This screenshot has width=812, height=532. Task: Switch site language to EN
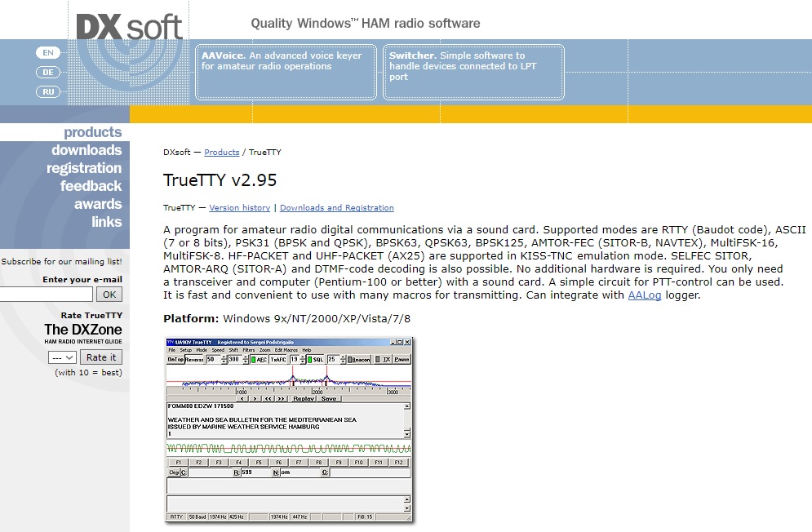point(48,52)
